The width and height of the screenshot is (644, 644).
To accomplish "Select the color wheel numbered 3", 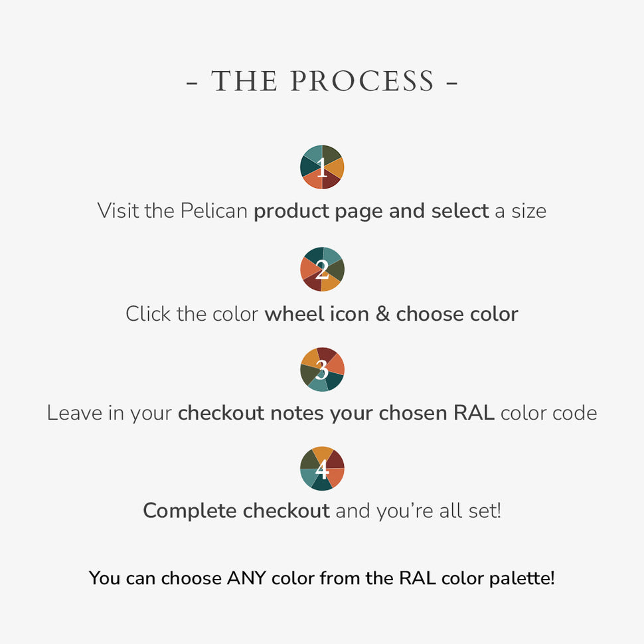I will [322, 369].
